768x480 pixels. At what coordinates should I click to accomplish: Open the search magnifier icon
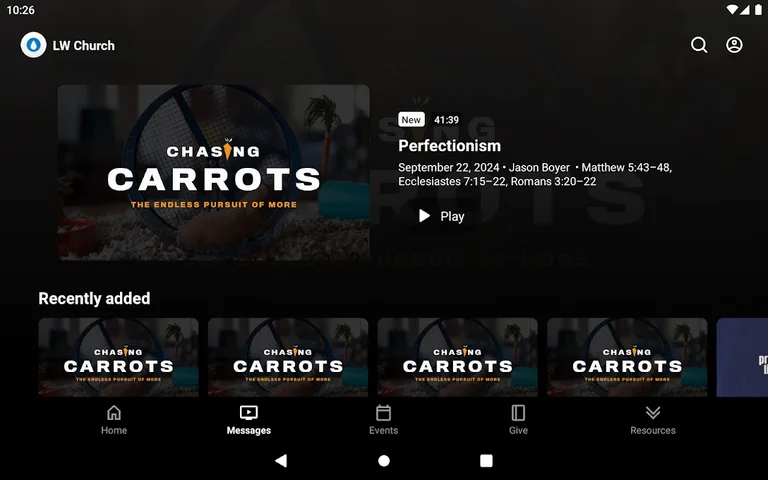(x=699, y=45)
